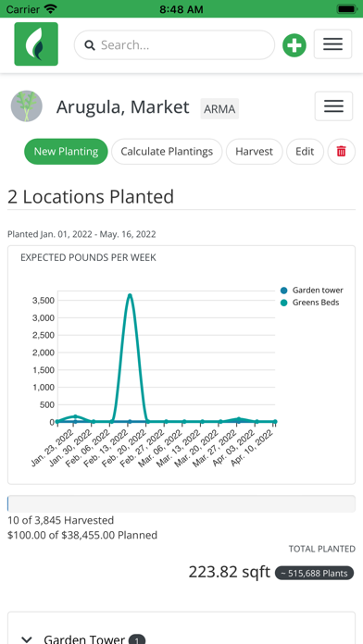The height and width of the screenshot is (644, 363).
Task: Click the ARMA crop code badge
Action: tap(219, 109)
